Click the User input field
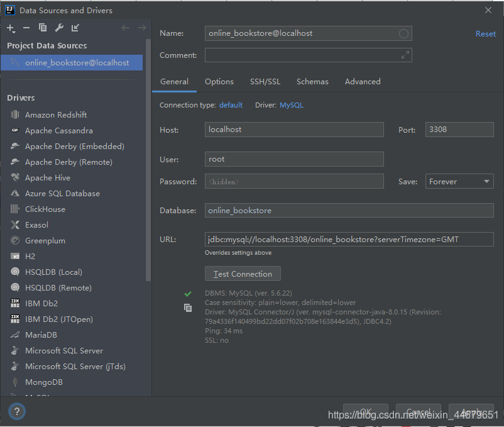The image size is (504, 427). [294, 159]
